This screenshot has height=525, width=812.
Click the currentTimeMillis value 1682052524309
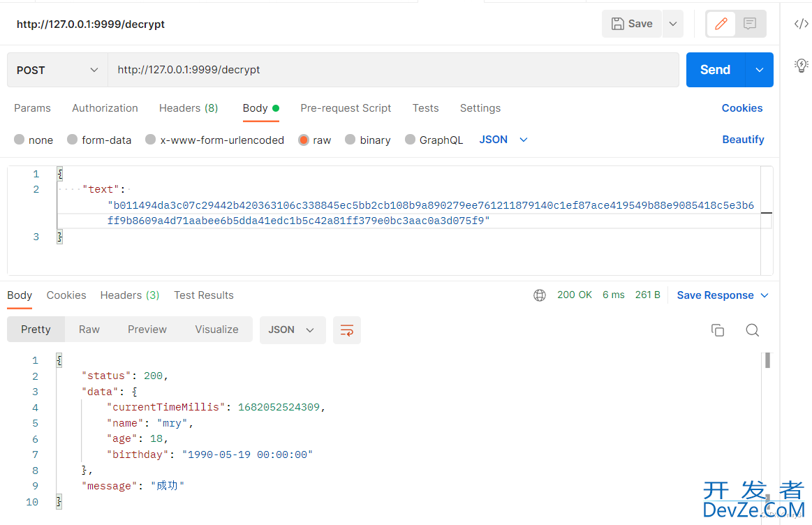coord(279,408)
